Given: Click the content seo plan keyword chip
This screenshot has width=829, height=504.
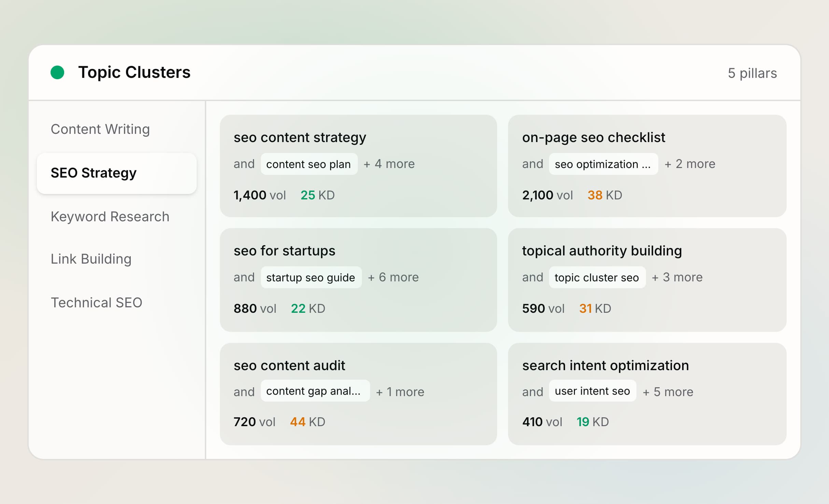Looking at the screenshot, I should (308, 164).
